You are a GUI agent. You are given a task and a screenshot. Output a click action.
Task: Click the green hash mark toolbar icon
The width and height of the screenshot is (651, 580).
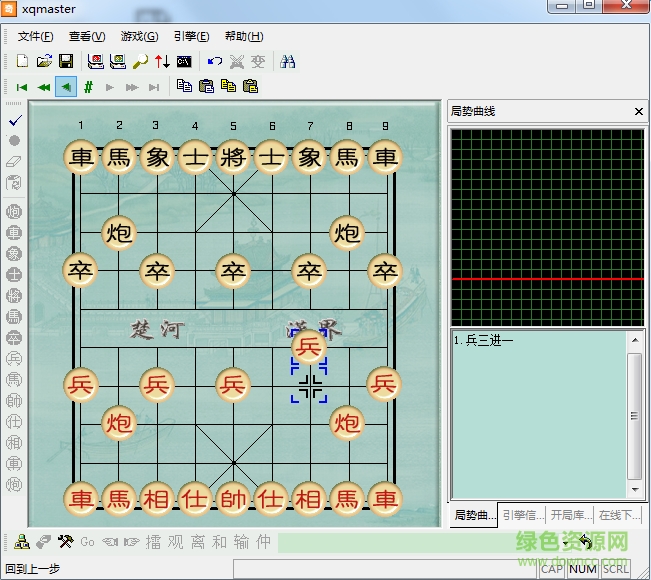88,87
